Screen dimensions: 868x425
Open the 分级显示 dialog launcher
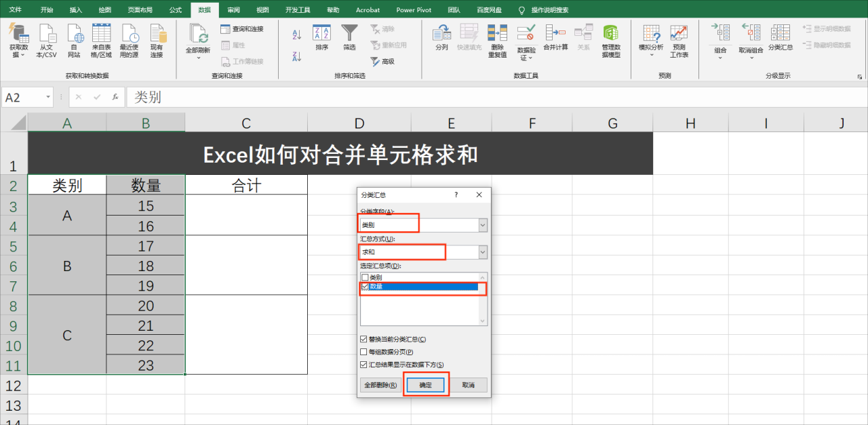[860, 77]
